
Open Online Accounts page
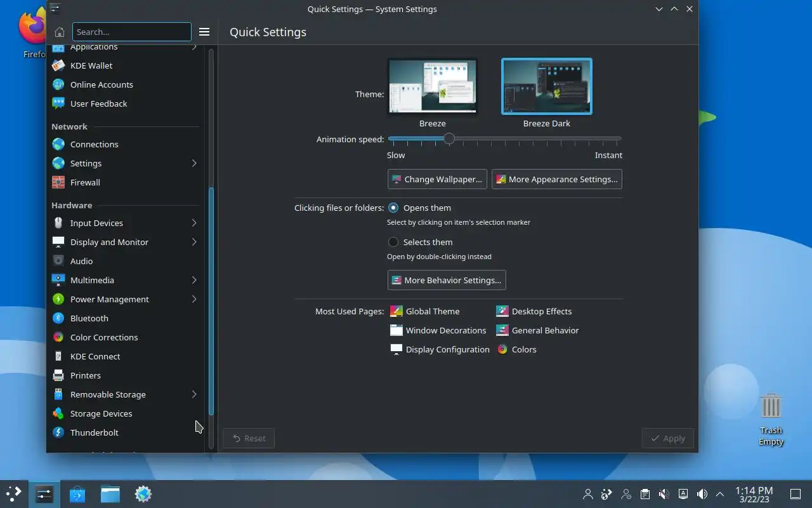pyautogui.click(x=126, y=84)
